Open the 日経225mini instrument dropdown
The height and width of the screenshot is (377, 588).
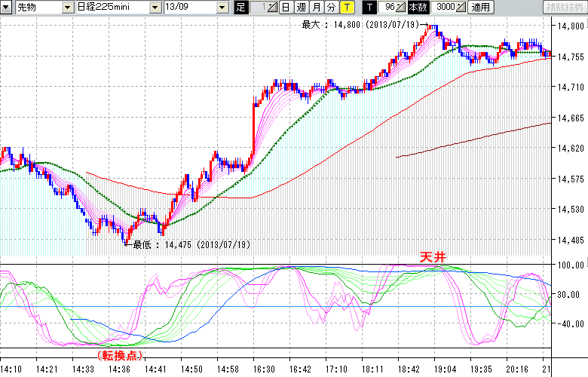pyautogui.click(x=155, y=8)
